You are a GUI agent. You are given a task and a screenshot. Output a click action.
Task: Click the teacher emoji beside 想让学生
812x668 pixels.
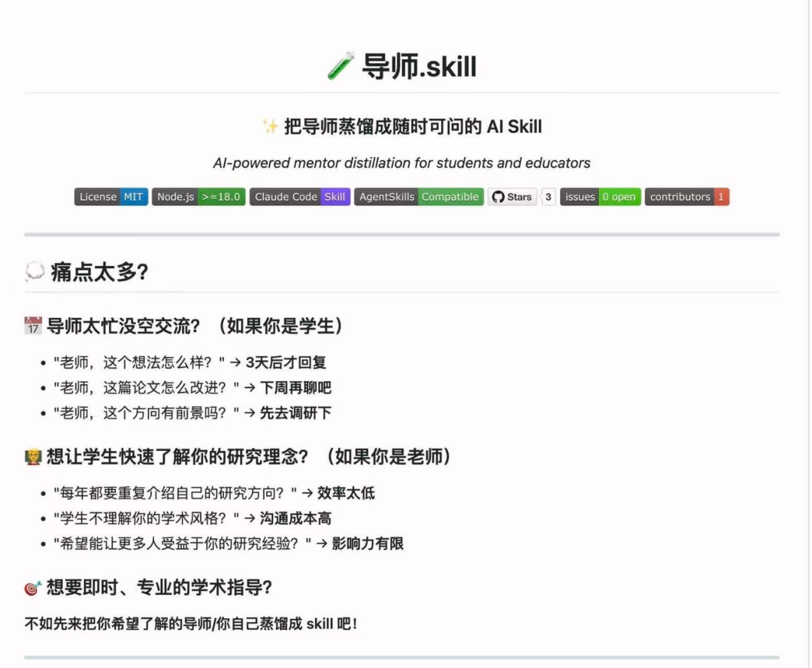point(33,457)
